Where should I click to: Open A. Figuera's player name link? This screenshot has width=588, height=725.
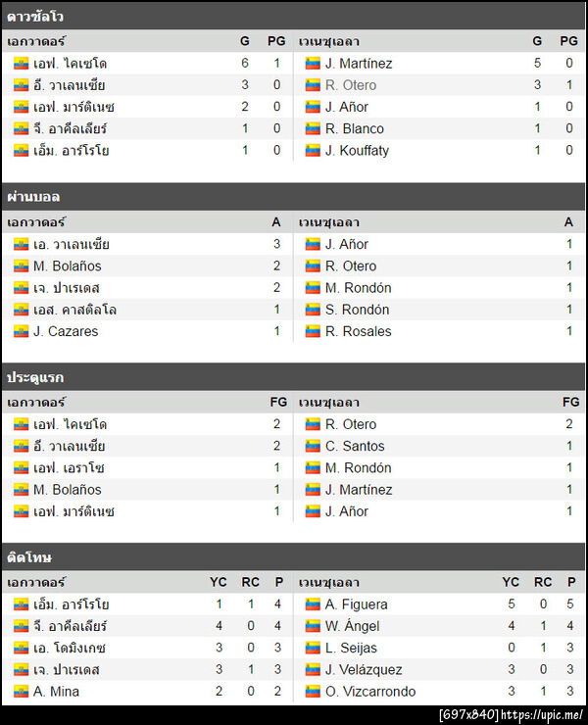[357, 605]
